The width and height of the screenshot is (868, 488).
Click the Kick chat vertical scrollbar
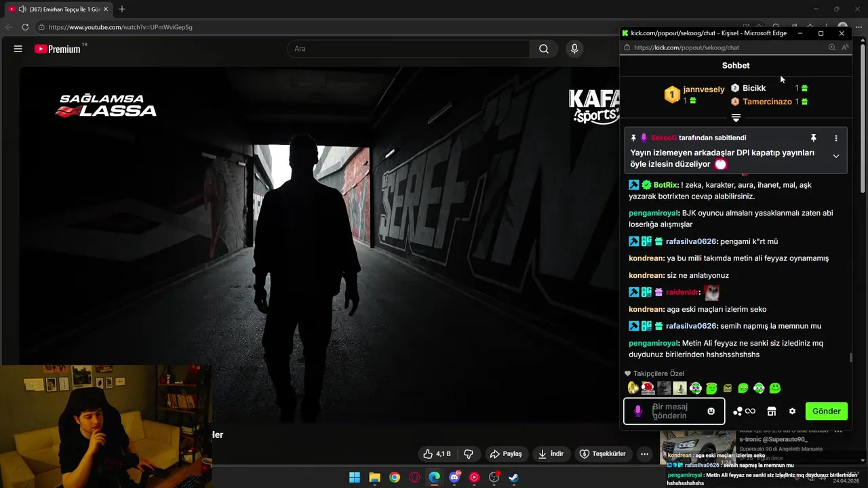(x=850, y=358)
